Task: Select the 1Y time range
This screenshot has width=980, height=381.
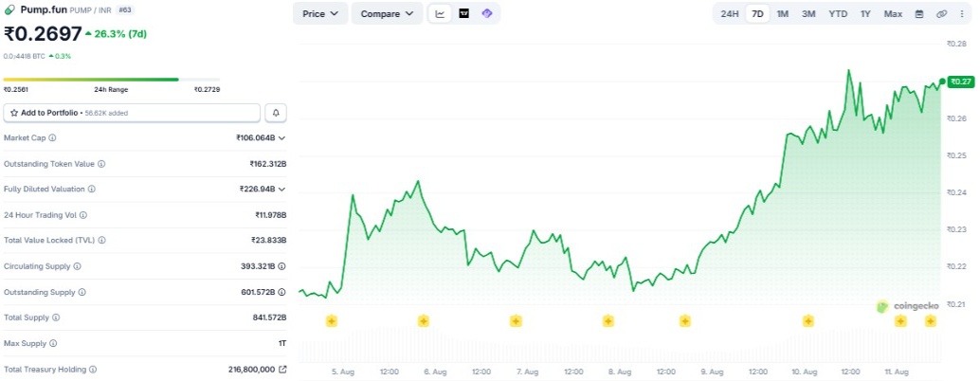Action: pos(865,13)
